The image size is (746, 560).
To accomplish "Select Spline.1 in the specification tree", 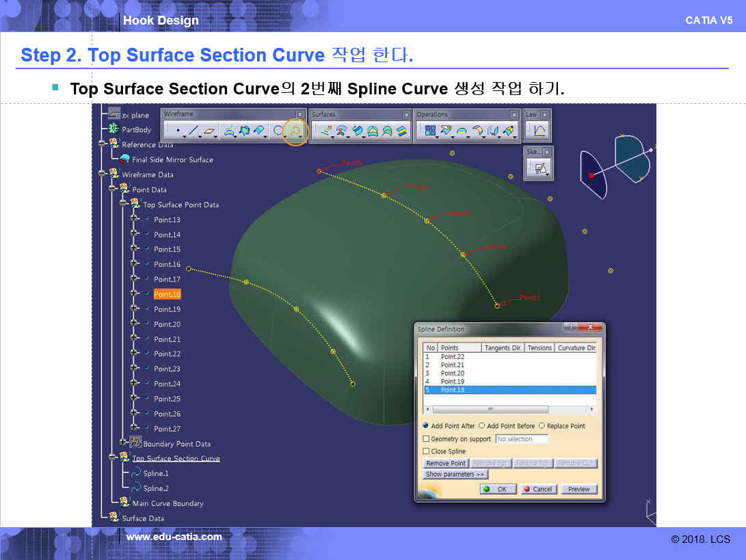I will pos(155,473).
